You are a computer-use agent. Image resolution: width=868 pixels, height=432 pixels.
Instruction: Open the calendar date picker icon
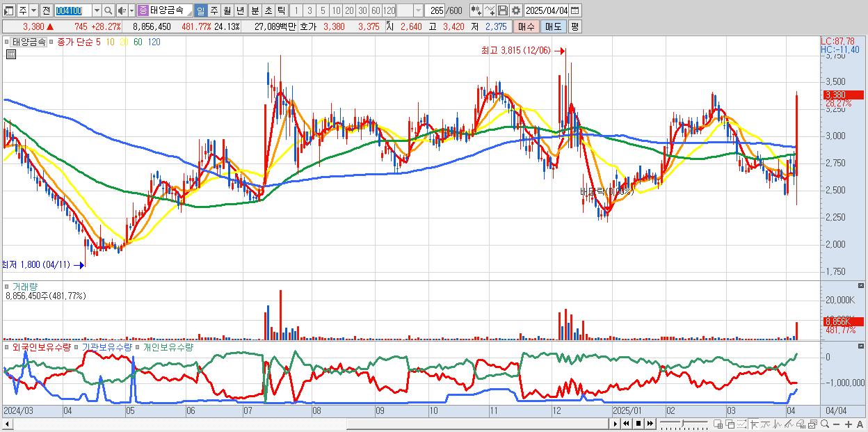pyautogui.click(x=574, y=10)
